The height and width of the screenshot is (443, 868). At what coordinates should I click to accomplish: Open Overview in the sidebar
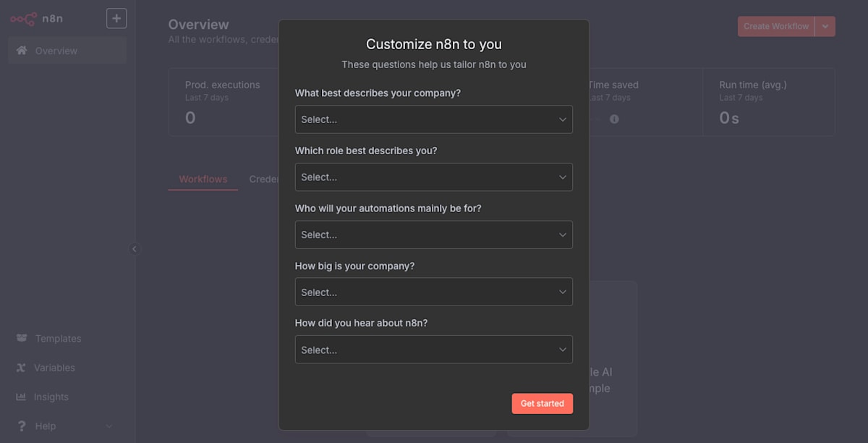tap(67, 51)
